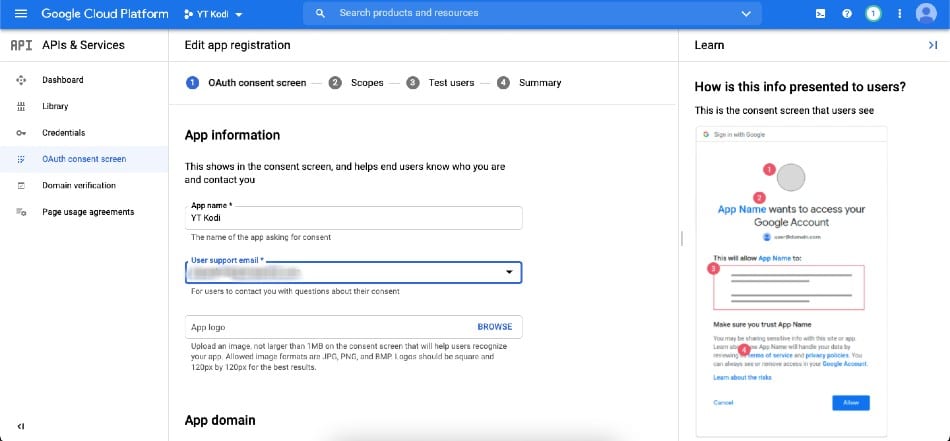This screenshot has width=950, height=441.
Task: Jump to step 3 Test users
Action: click(440, 83)
